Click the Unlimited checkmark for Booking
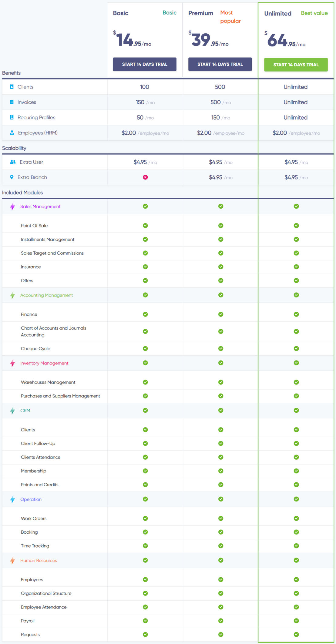The height and width of the screenshot is (644, 336). 296,532
